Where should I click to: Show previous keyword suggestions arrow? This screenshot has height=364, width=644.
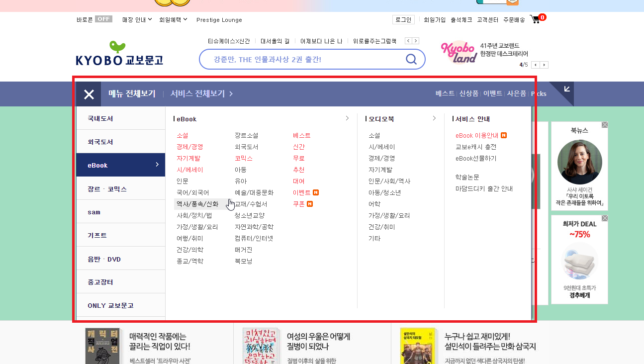pyautogui.click(x=408, y=41)
